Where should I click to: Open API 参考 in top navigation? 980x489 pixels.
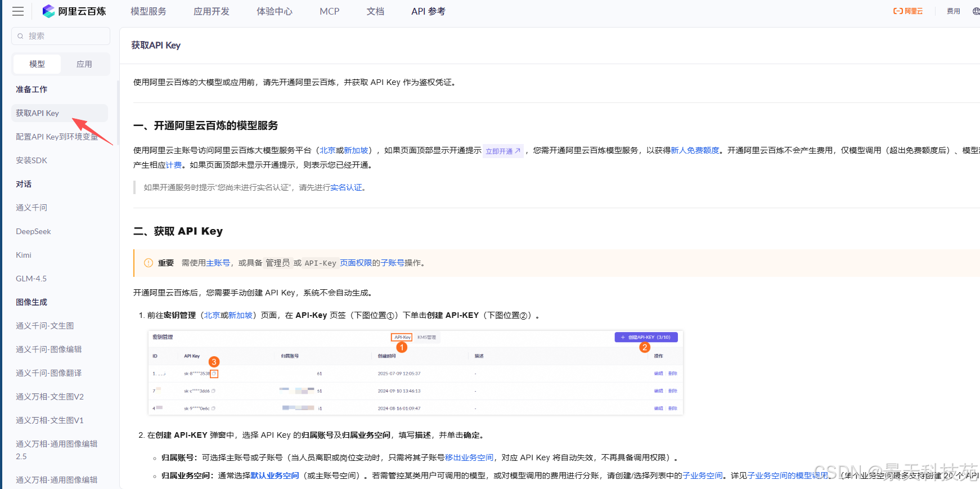(428, 11)
